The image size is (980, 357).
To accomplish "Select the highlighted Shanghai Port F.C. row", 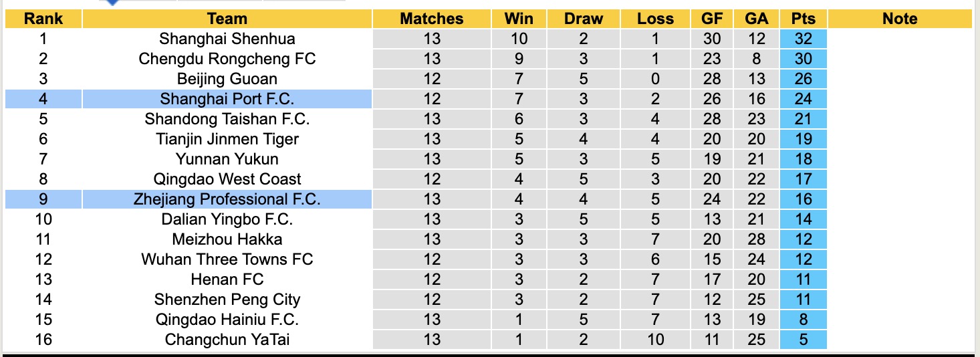I will (x=227, y=99).
